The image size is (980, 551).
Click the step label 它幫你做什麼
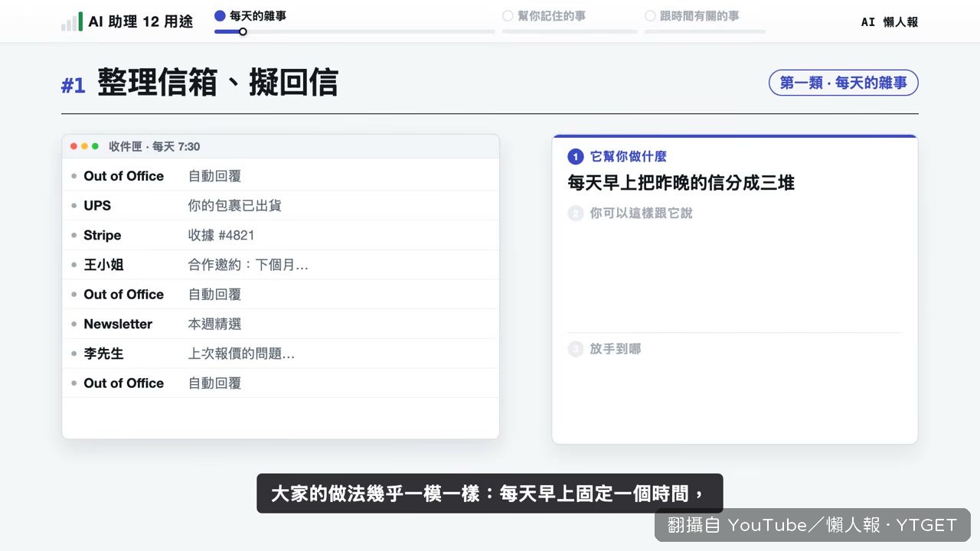(x=629, y=157)
